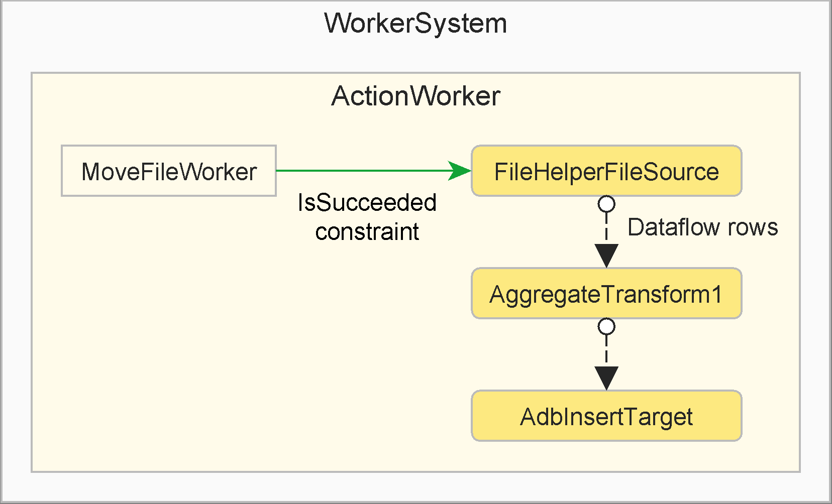Click the IsSucceeded constraint label
This screenshot has width=832, height=504.
tap(367, 217)
